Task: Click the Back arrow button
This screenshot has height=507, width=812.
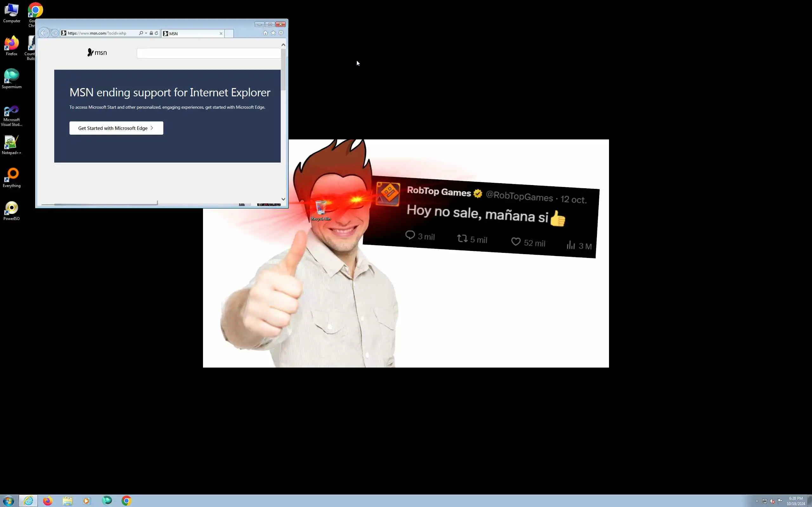Action: (44, 33)
